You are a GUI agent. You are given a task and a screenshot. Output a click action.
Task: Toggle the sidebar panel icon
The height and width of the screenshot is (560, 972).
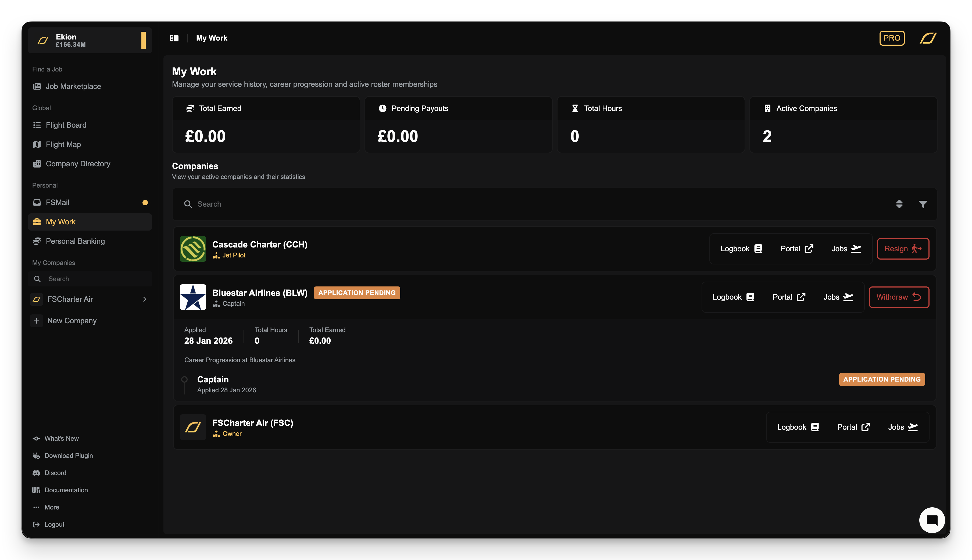[174, 38]
